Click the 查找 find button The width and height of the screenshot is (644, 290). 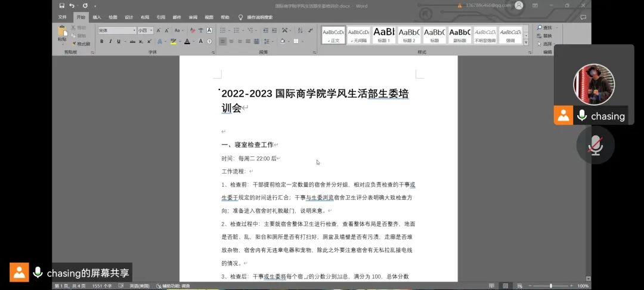pyautogui.click(x=544, y=27)
